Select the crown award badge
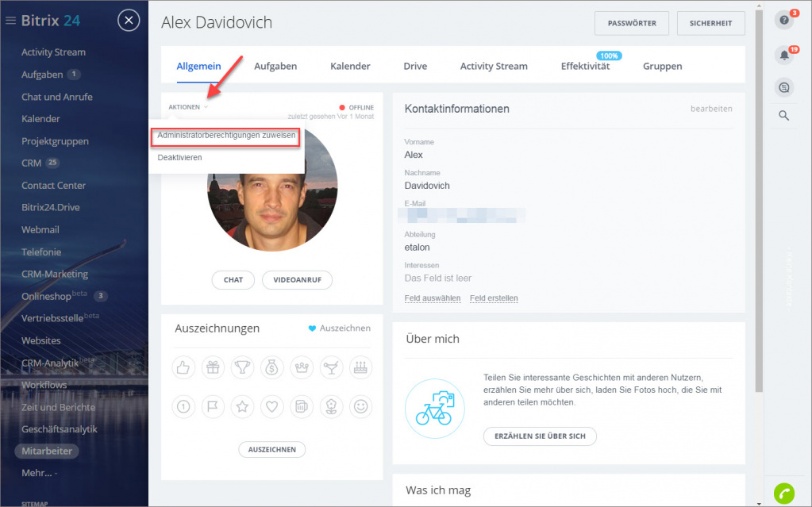Viewport: 812px width, 507px height. click(302, 367)
